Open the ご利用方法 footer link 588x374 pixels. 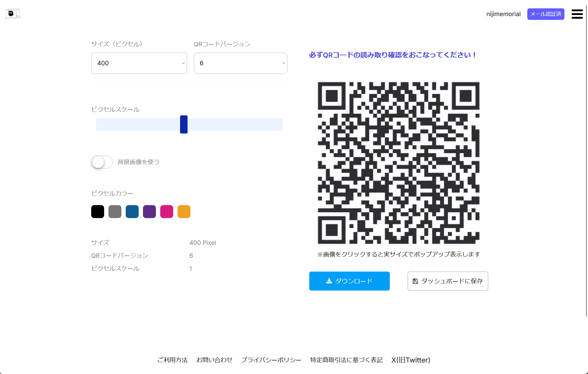click(x=172, y=360)
